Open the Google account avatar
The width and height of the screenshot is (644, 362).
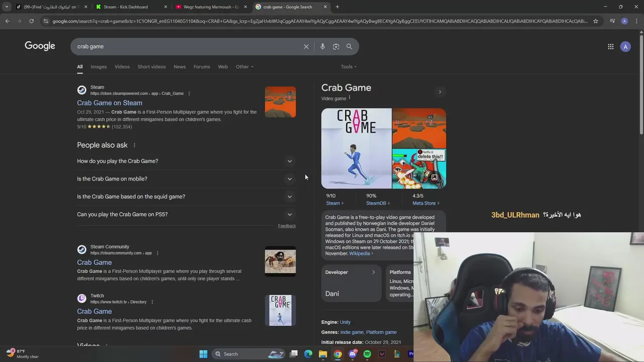coord(625,47)
